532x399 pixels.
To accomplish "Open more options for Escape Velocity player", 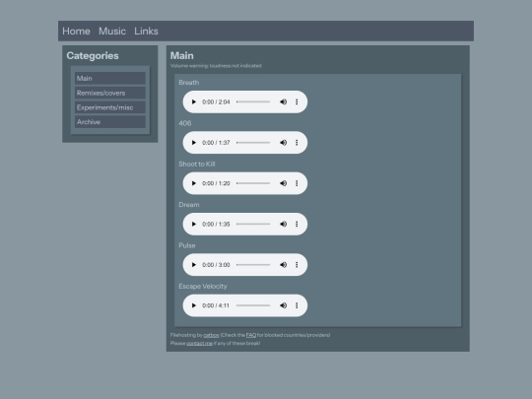I will tap(297, 305).
